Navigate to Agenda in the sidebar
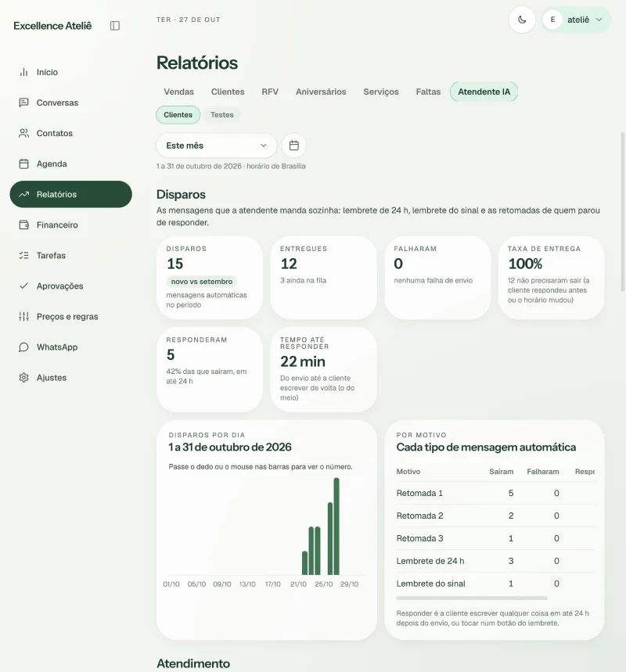The height and width of the screenshot is (672, 626). (70, 164)
